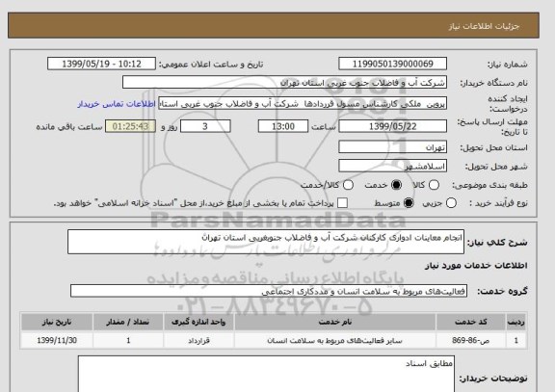Click service code cell ص-86-869

click(x=471, y=340)
